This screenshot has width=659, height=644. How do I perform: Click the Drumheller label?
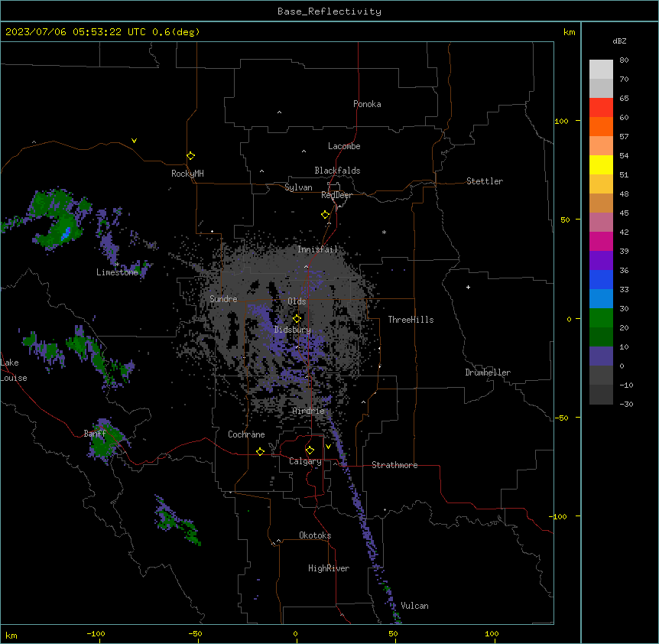coord(488,372)
